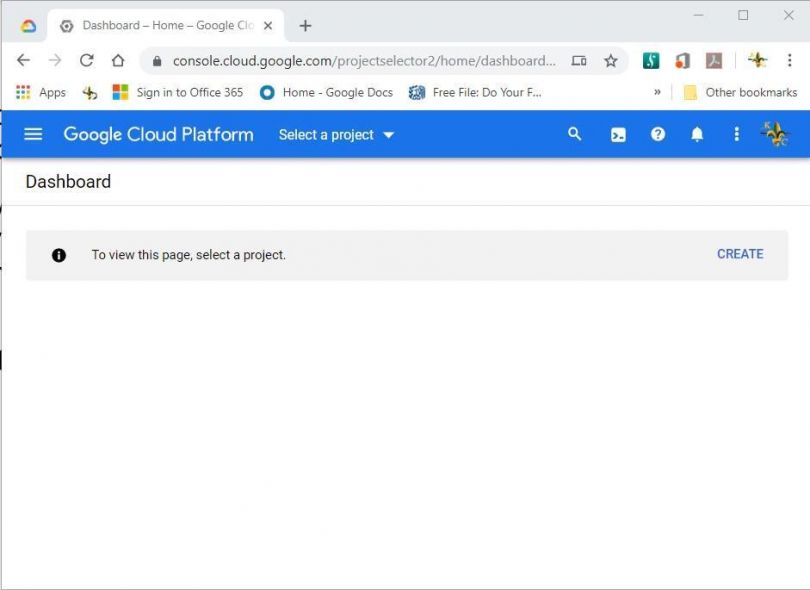Expand the Select a project dropdown
Viewport: 810px width, 590px height.
pos(337,135)
